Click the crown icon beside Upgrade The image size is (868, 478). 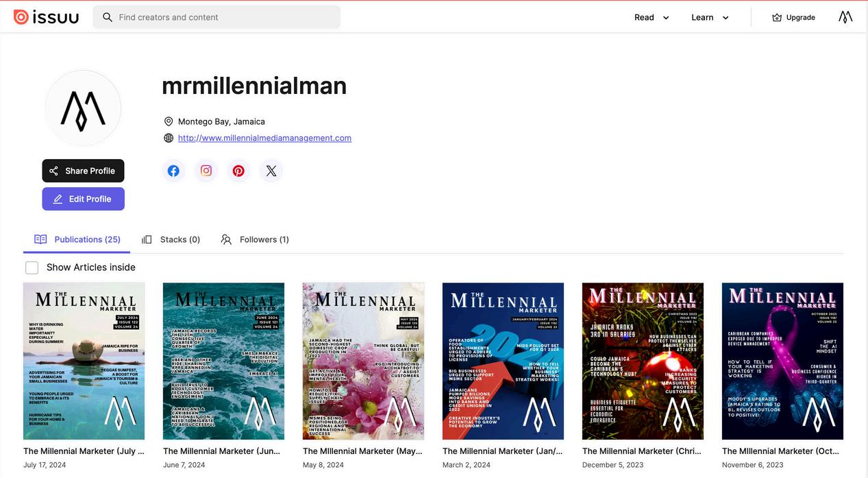(x=777, y=17)
